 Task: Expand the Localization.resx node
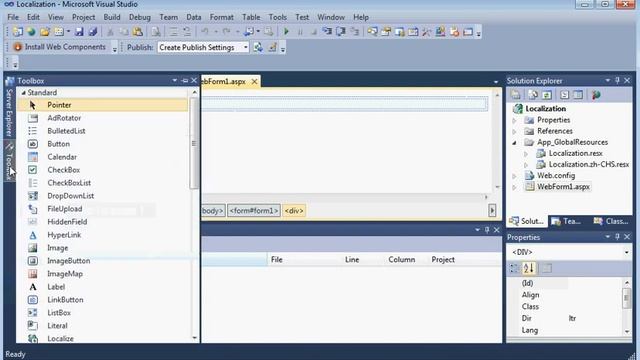click(526, 154)
